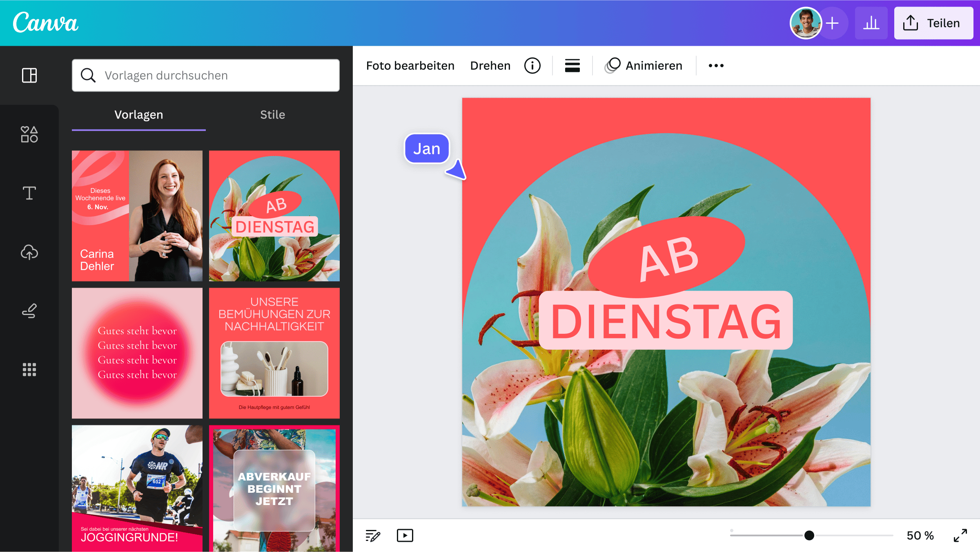980x552 pixels.
Task: Click the info icon in toolbar
Action: point(532,65)
